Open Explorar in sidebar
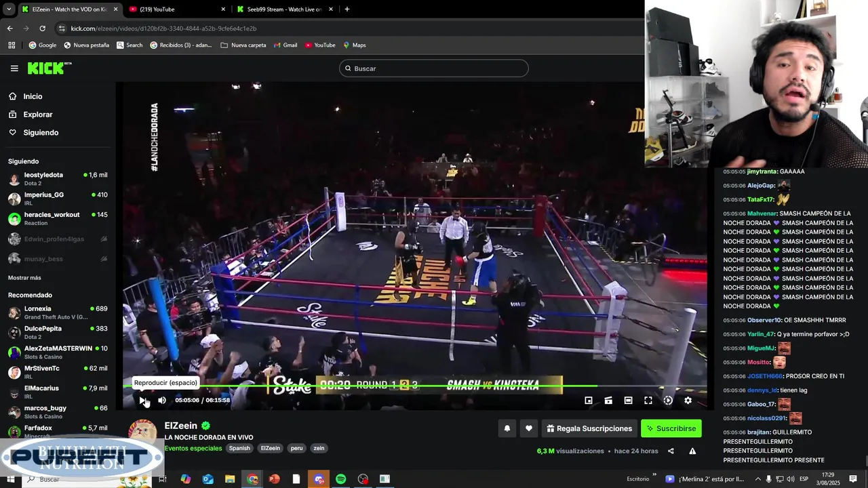This screenshot has width=868, height=488. coord(38,115)
